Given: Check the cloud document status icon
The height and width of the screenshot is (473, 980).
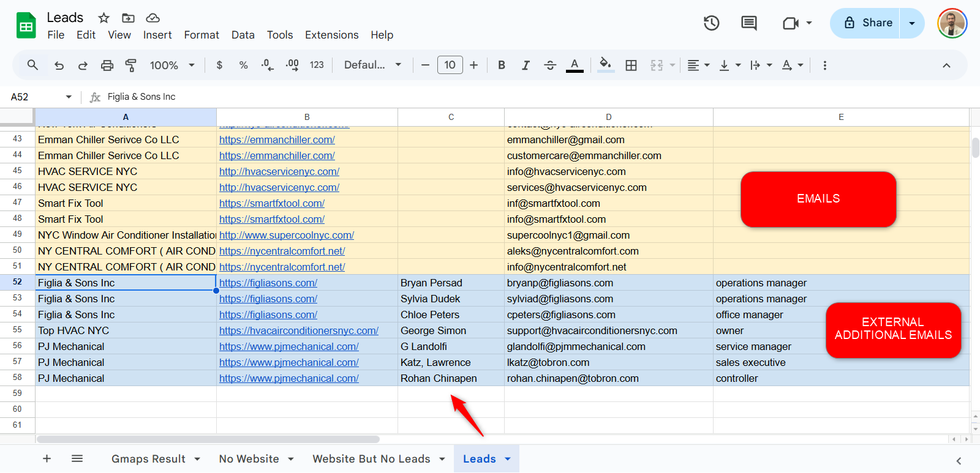Looking at the screenshot, I should click(x=153, y=18).
